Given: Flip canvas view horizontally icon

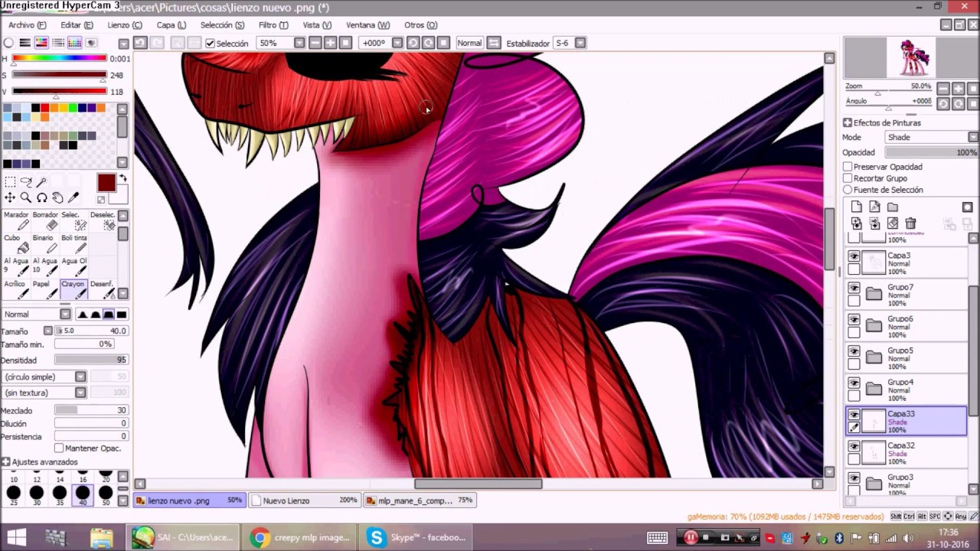Looking at the screenshot, I should click(x=494, y=43).
